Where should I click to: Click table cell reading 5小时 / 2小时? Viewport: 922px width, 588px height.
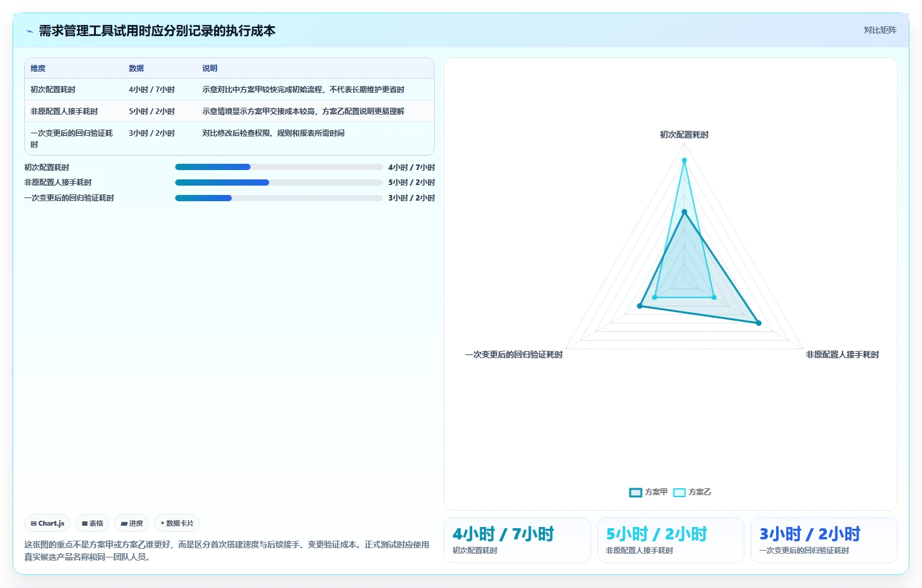point(152,111)
